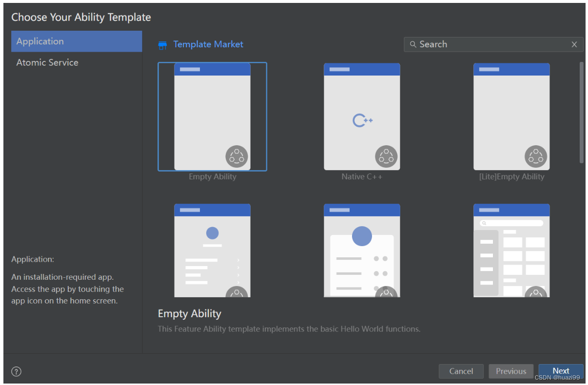Select the Native C++ template thumbnail

[x=362, y=116]
